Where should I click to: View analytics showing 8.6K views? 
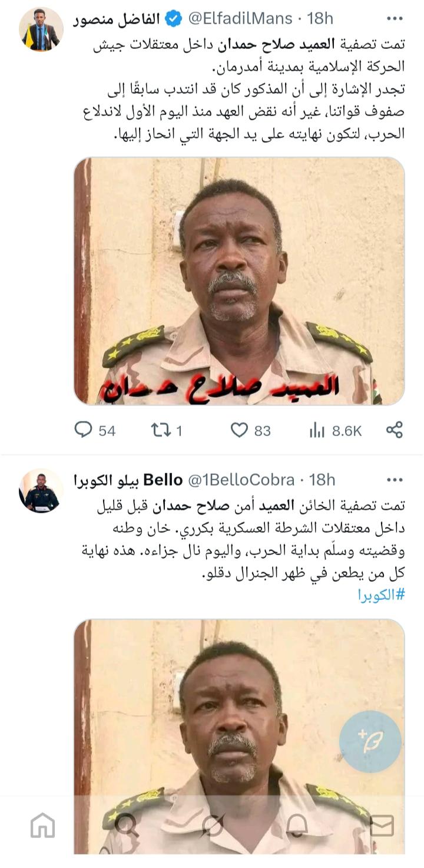335,431
